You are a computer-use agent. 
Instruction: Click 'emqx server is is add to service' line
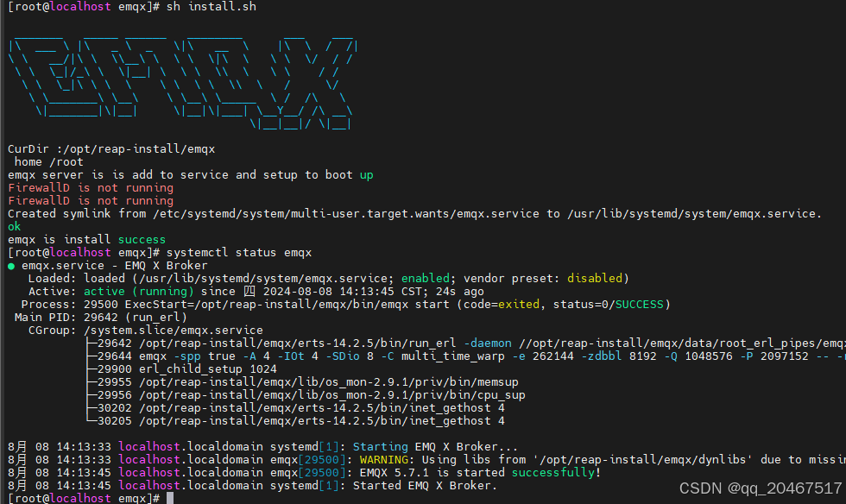(191, 175)
